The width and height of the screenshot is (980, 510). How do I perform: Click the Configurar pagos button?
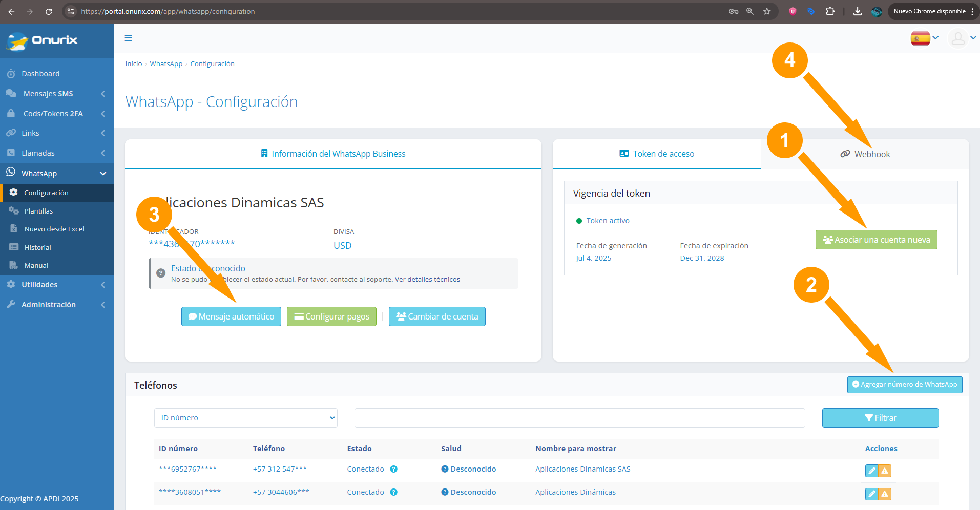coord(331,316)
